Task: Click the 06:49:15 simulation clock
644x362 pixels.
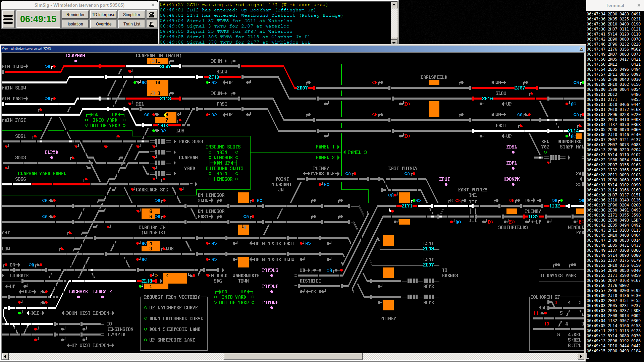Action: 38,19
